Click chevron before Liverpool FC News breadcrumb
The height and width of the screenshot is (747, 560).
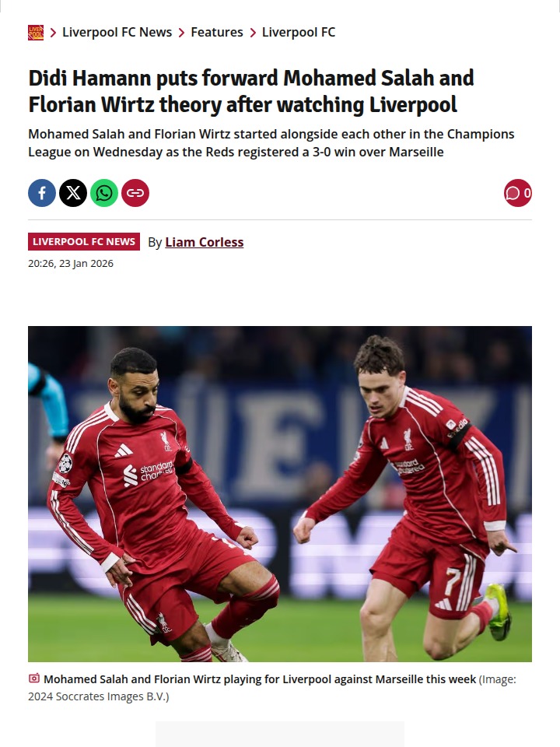[53, 33]
